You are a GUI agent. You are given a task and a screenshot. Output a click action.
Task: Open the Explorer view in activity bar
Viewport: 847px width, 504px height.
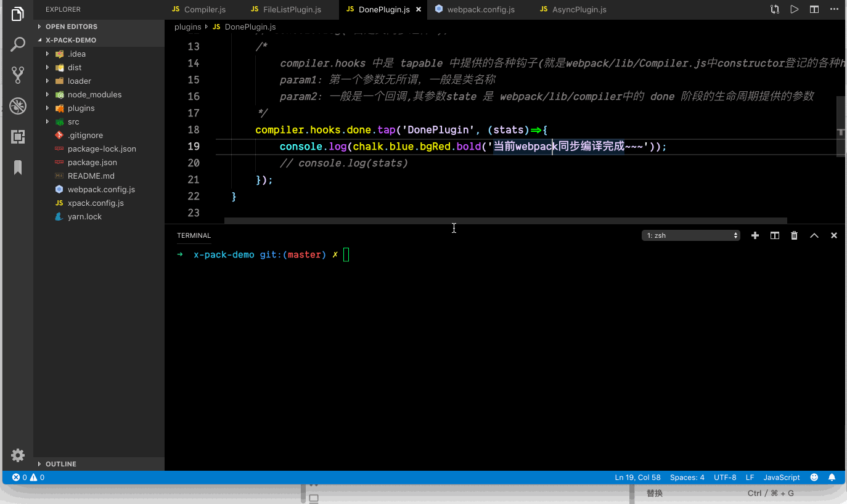click(18, 14)
